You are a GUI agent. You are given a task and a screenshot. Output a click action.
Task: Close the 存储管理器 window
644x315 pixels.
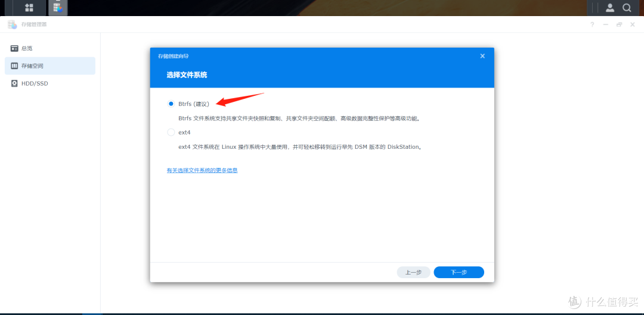(x=633, y=24)
